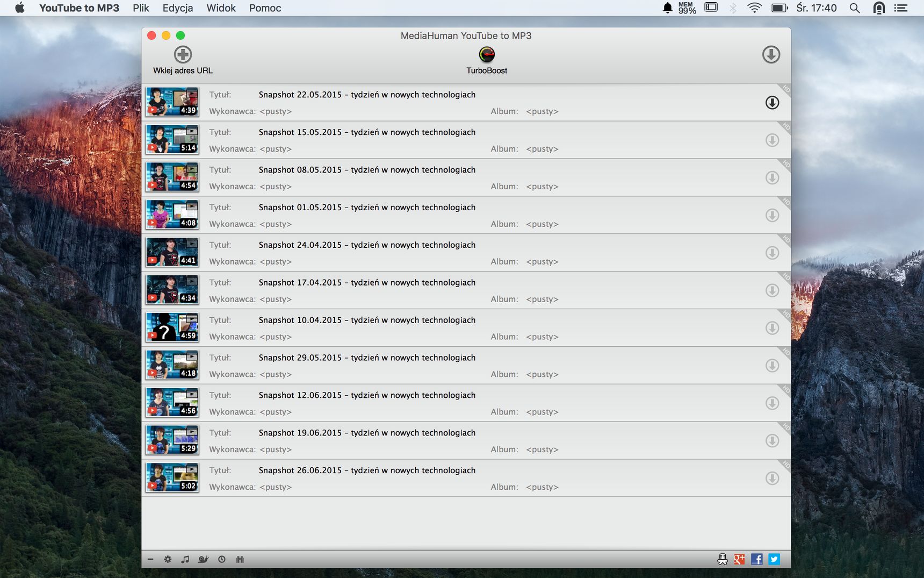Edit Wykonawca field of Snapshot 22.05.2015
This screenshot has width=924, height=578.
(276, 111)
